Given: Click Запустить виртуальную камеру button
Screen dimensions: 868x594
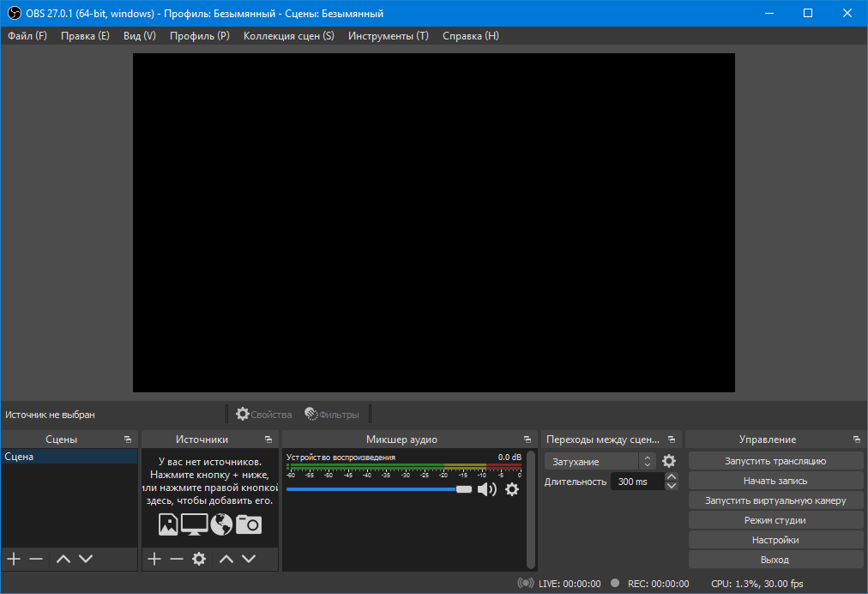Looking at the screenshot, I should point(775,500).
